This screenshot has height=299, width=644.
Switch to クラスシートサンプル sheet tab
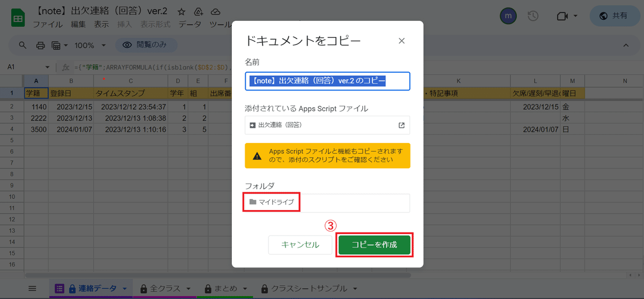pyautogui.click(x=310, y=288)
